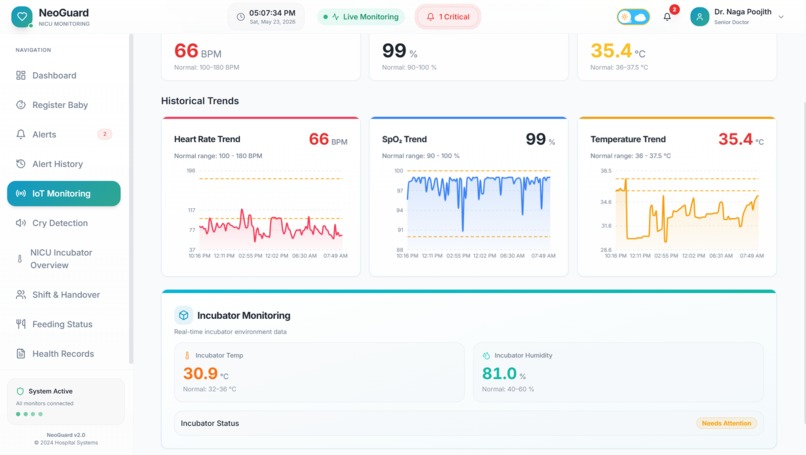This screenshot has height=455, width=806.
Task: Click the System Active label
Action: click(50, 391)
